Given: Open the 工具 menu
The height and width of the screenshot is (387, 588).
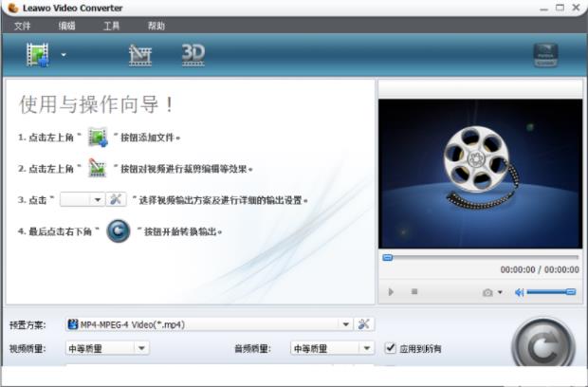Looking at the screenshot, I should [x=111, y=26].
